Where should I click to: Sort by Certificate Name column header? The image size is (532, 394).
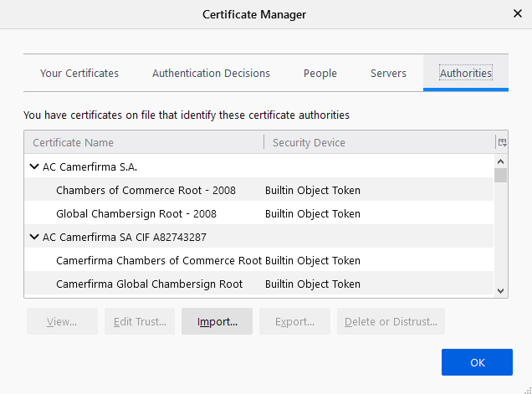click(x=142, y=142)
